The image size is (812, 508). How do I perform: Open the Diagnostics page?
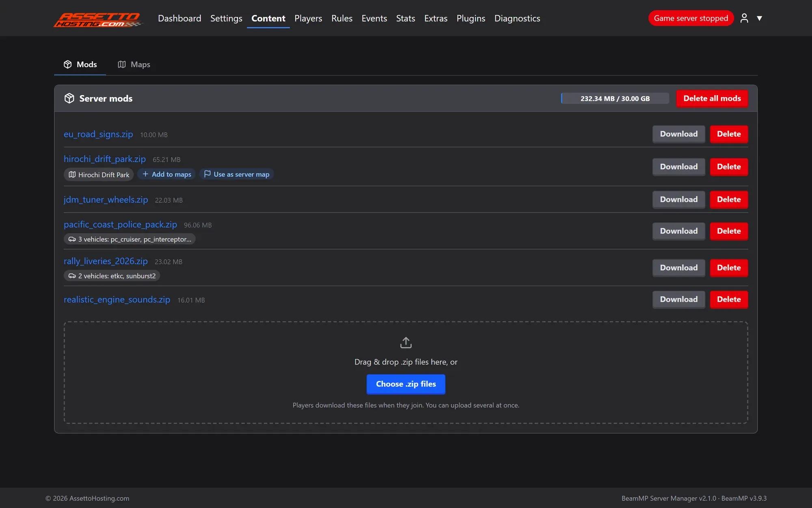[x=517, y=18]
